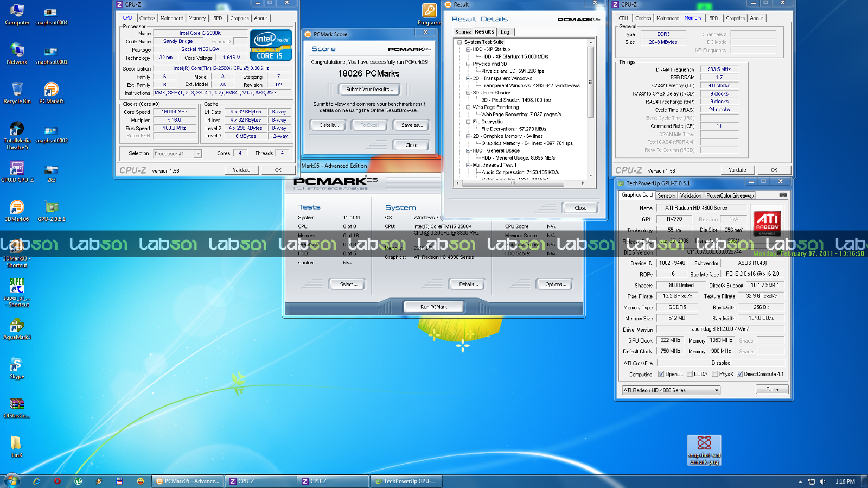Open the SPD tab in right CPU-Z
Image resolution: width=868 pixels, height=488 pixels.
tap(713, 18)
